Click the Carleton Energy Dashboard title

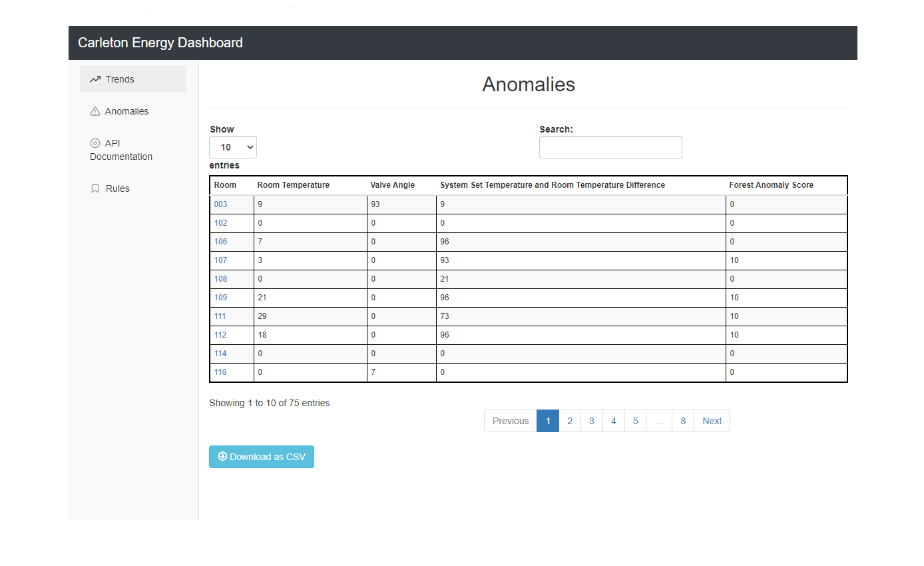tap(160, 43)
